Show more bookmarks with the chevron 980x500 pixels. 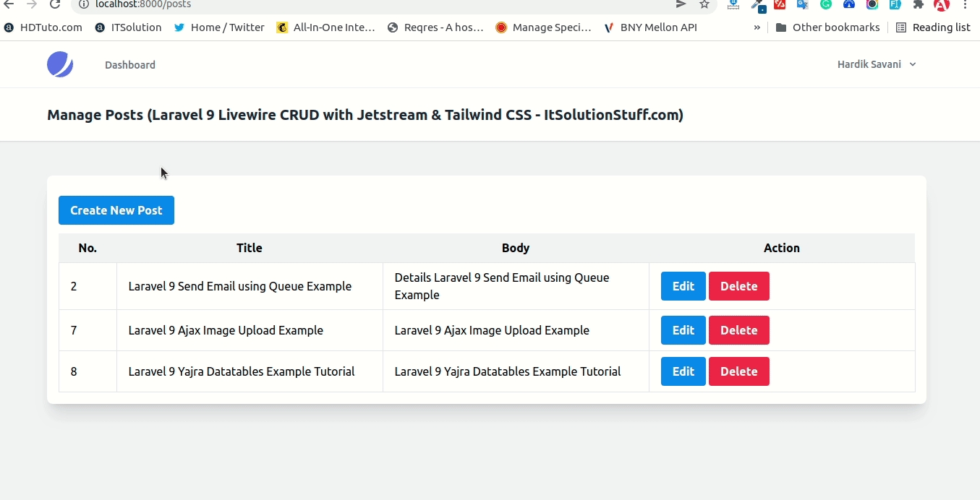757,27
